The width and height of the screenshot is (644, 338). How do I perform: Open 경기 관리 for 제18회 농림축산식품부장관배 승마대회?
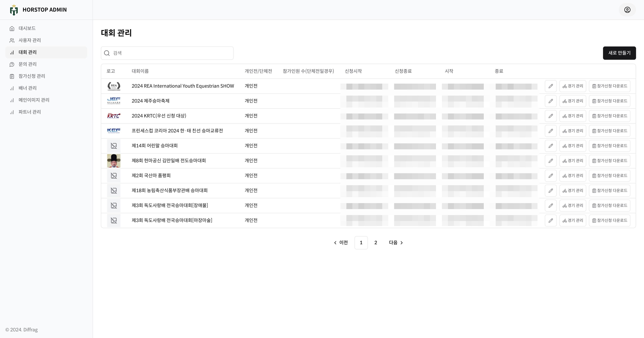tap(573, 191)
